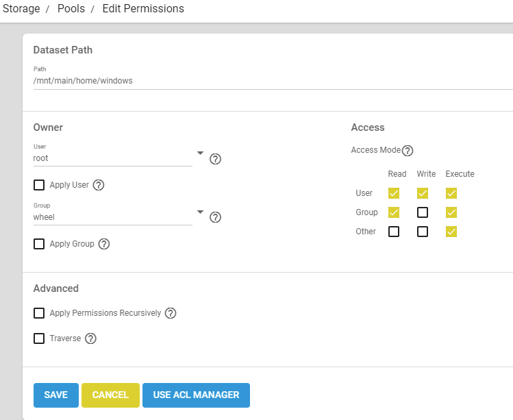Save the permission changes
Screen dimensions: 513x420
[x=56, y=395]
